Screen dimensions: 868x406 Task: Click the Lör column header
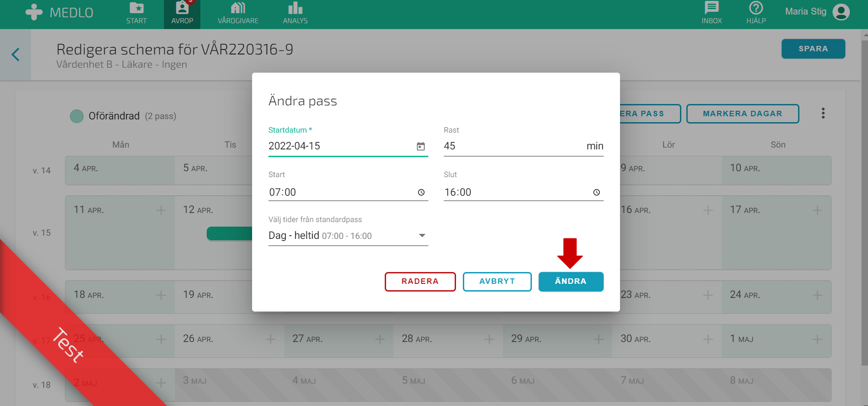[669, 145]
